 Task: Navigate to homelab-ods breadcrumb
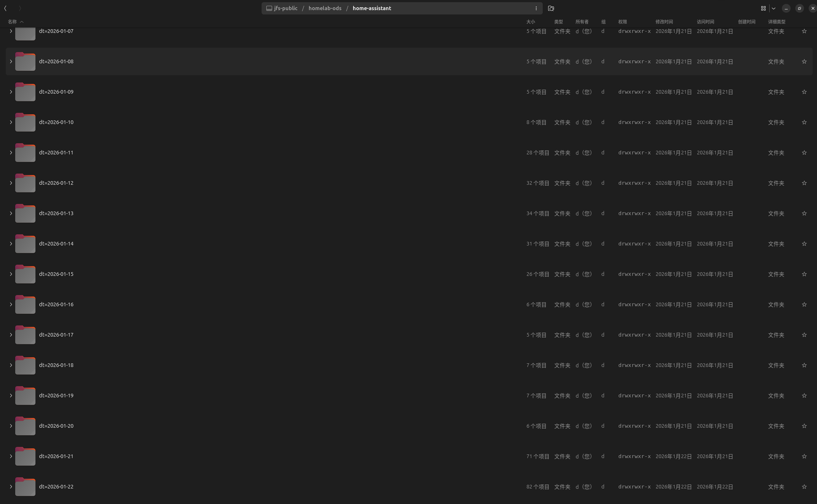tap(325, 8)
